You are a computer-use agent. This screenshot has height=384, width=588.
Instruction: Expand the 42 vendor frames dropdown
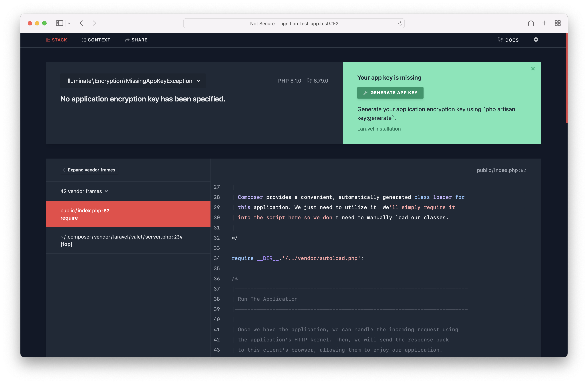(x=84, y=191)
